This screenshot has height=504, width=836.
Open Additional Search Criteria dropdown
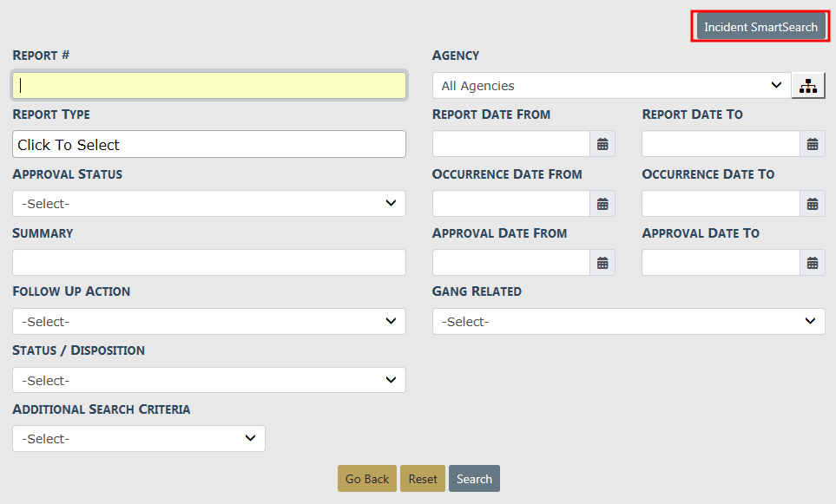(139, 439)
